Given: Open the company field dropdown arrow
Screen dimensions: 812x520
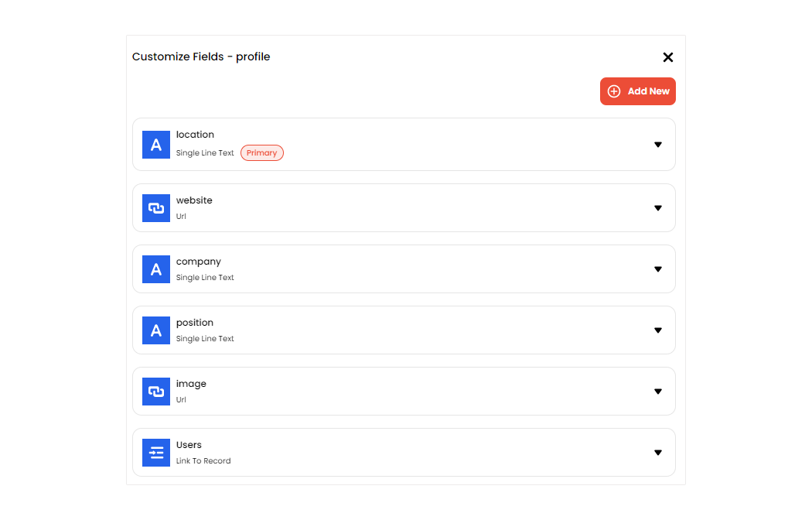Looking at the screenshot, I should pyautogui.click(x=658, y=269).
